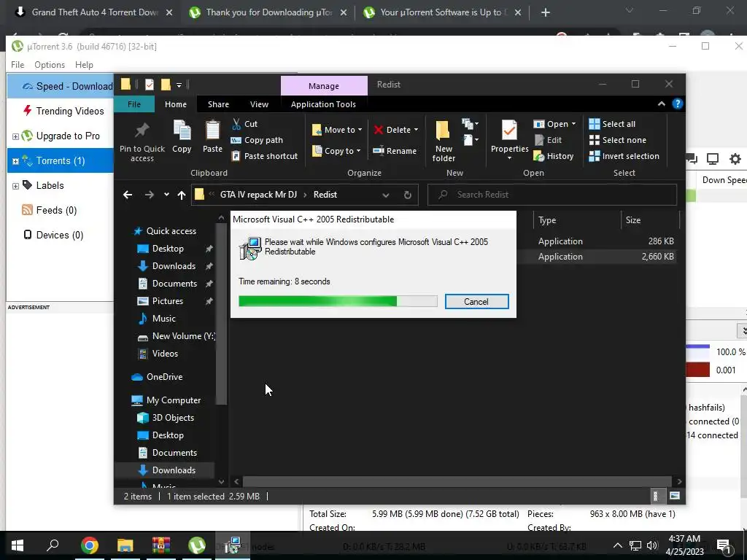This screenshot has width=747, height=560.
Task: Click the Cut scissors command
Action: tap(245, 124)
